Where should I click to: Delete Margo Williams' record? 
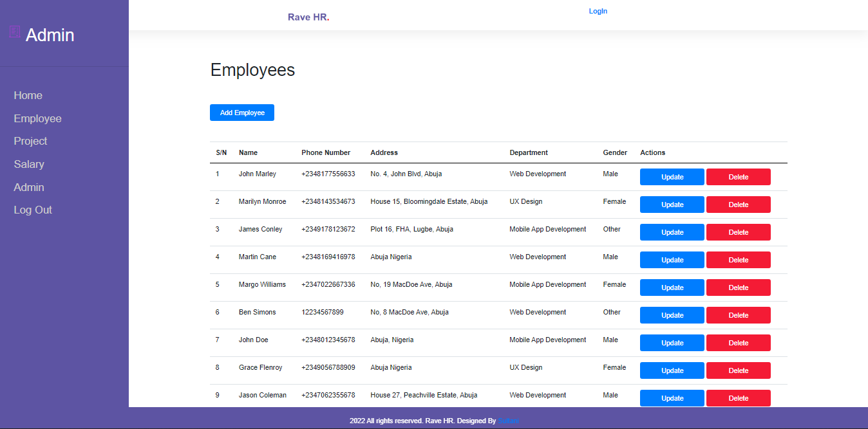pos(739,288)
